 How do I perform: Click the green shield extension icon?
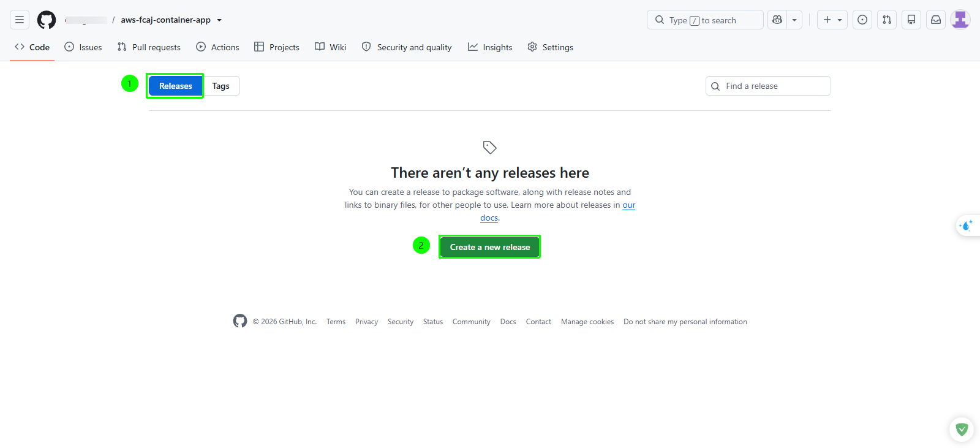pos(962,430)
